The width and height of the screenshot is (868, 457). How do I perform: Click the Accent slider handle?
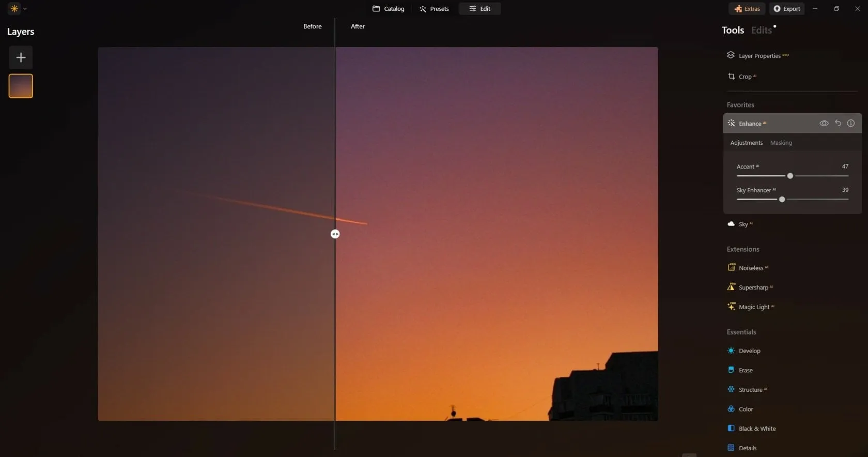[790, 176]
